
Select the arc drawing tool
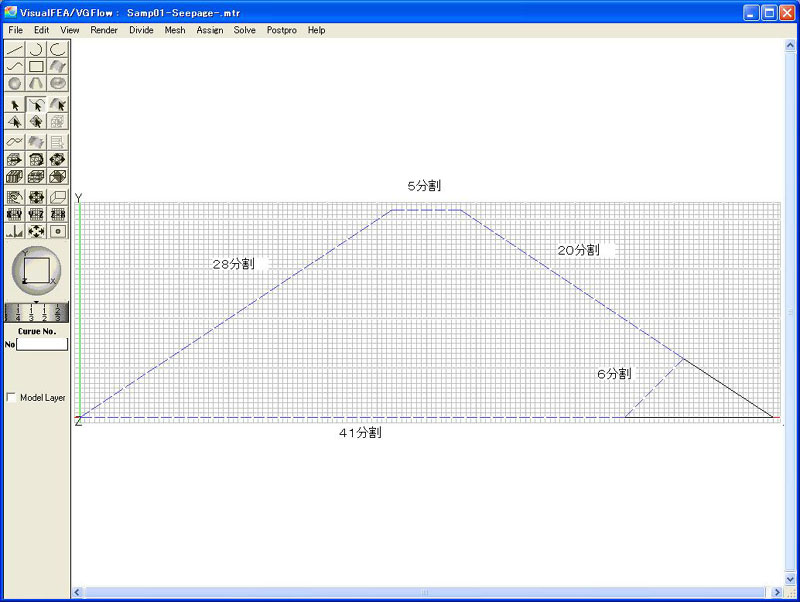click(36, 49)
